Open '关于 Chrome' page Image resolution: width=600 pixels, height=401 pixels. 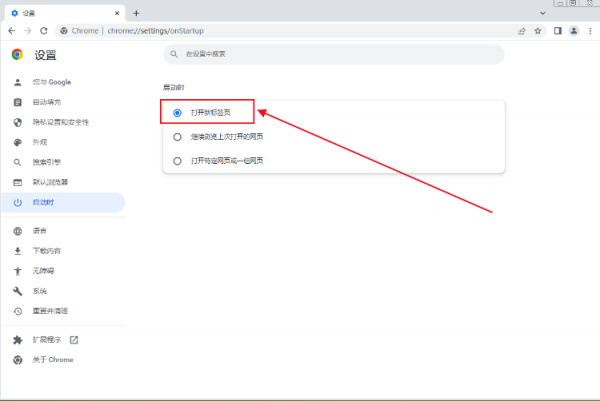(x=52, y=360)
